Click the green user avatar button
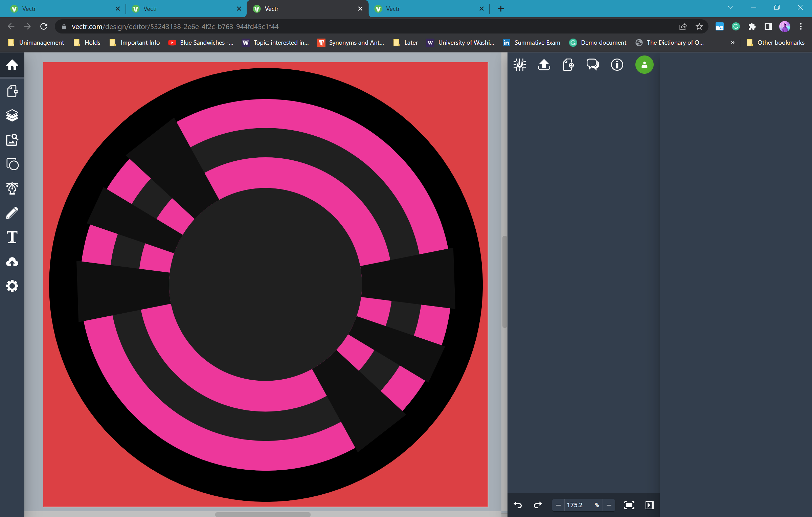Image resolution: width=812 pixels, height=517 pixels. coord(644,65)
